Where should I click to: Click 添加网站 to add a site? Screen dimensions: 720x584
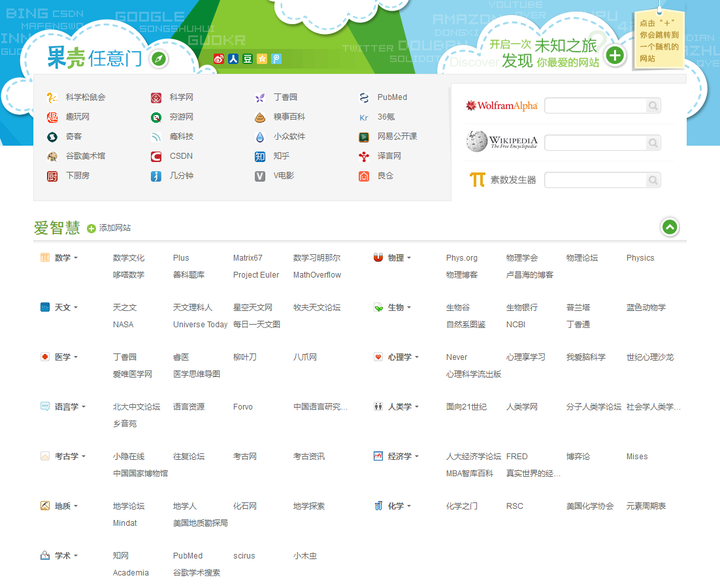click(x=108, y=229)
